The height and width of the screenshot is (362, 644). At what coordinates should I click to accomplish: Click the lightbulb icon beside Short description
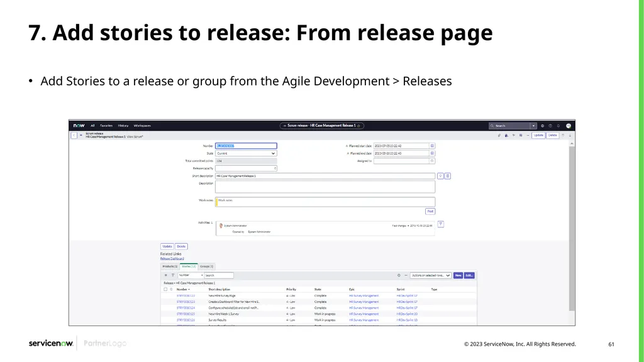440,176
